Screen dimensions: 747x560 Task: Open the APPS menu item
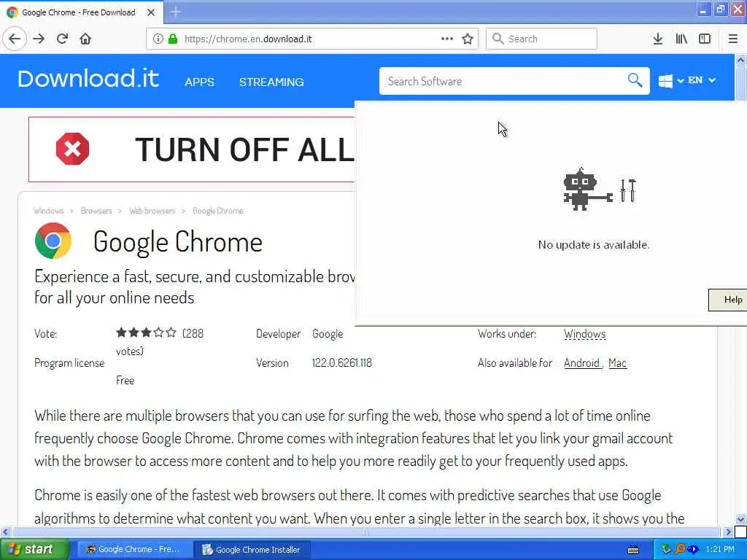pos(199,82)
